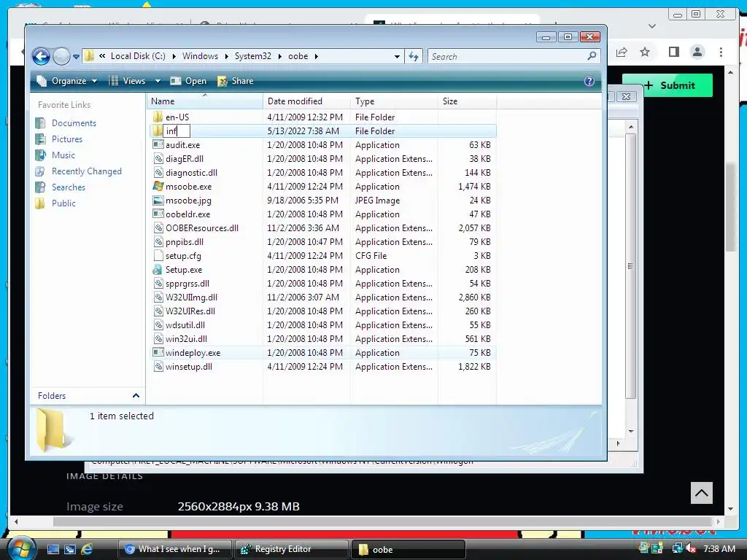Go back with the Explorer back arrow

[42, 57]
